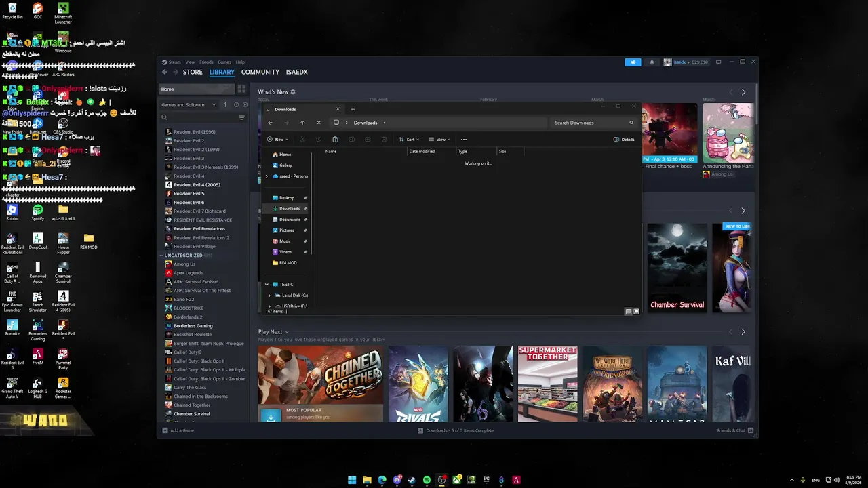Viewport: 868px width, 488px height.
Task: Switch to the COMMUNITY tab in Steam
Action: (260, 72)
